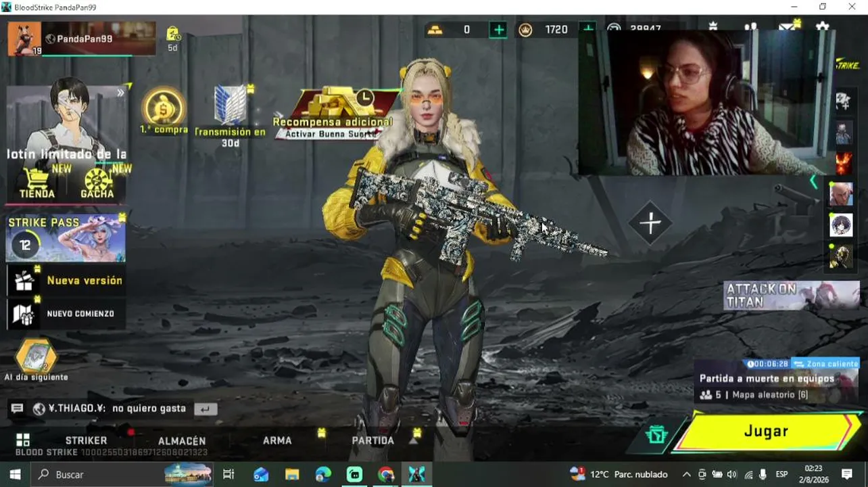Open Task View on the taskbar
Viewport: 868px width, 487px height.
(228, 474)
